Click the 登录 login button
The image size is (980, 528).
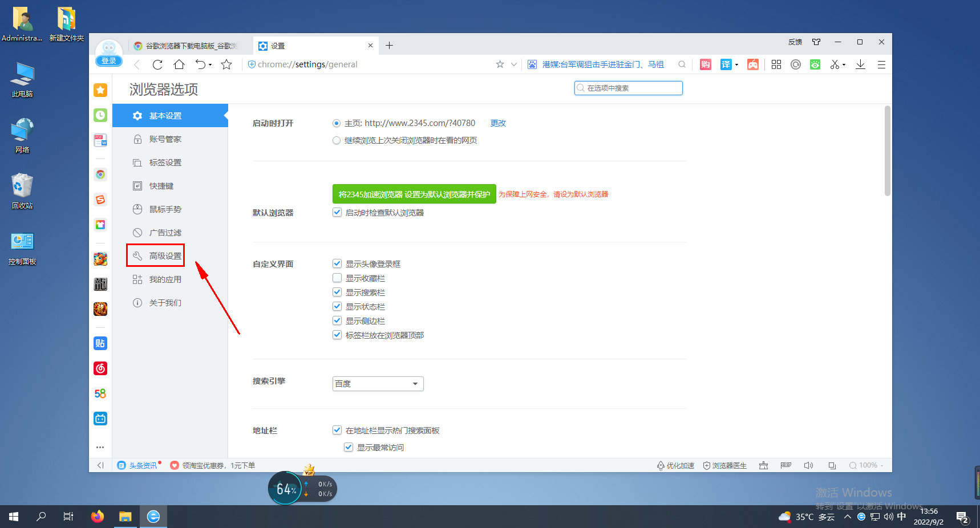(x=108, y=61)
